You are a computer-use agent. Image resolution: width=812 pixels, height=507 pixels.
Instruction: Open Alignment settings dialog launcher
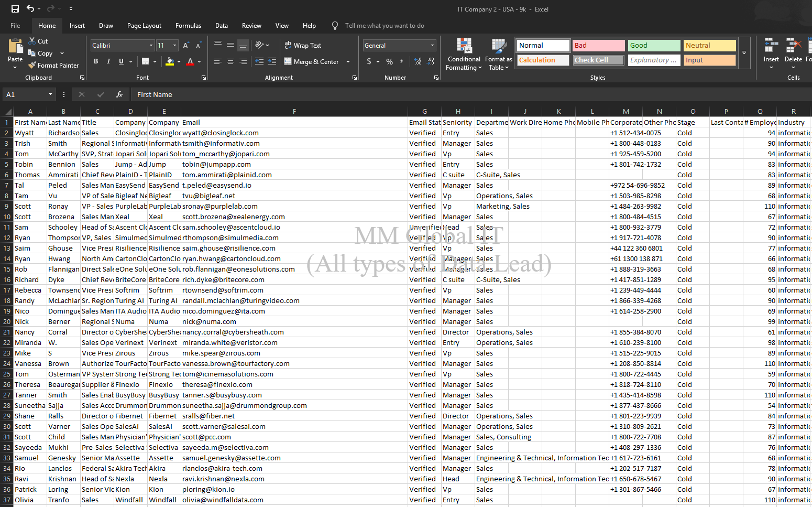(355, 78)
